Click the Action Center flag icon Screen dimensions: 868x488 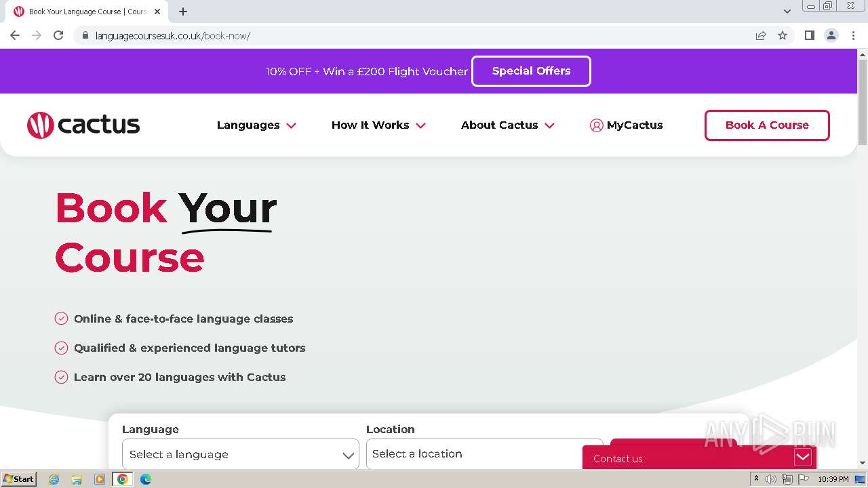(x=804, y=479)
